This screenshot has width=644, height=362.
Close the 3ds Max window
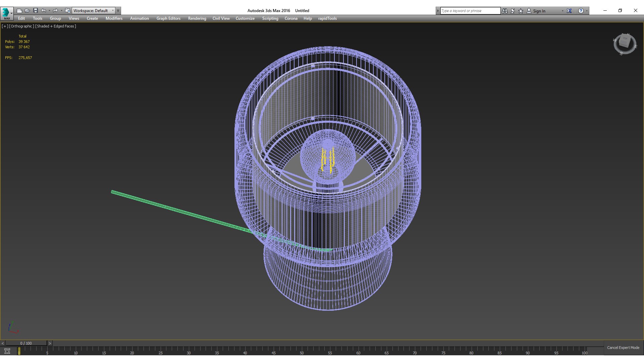tap(635, 11)
